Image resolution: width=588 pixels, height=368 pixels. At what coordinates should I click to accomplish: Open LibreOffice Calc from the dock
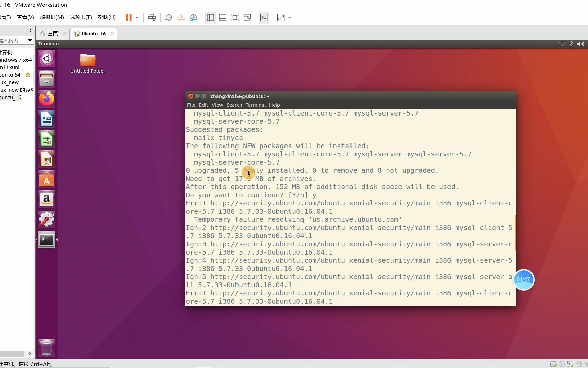[x=47, y=139]
